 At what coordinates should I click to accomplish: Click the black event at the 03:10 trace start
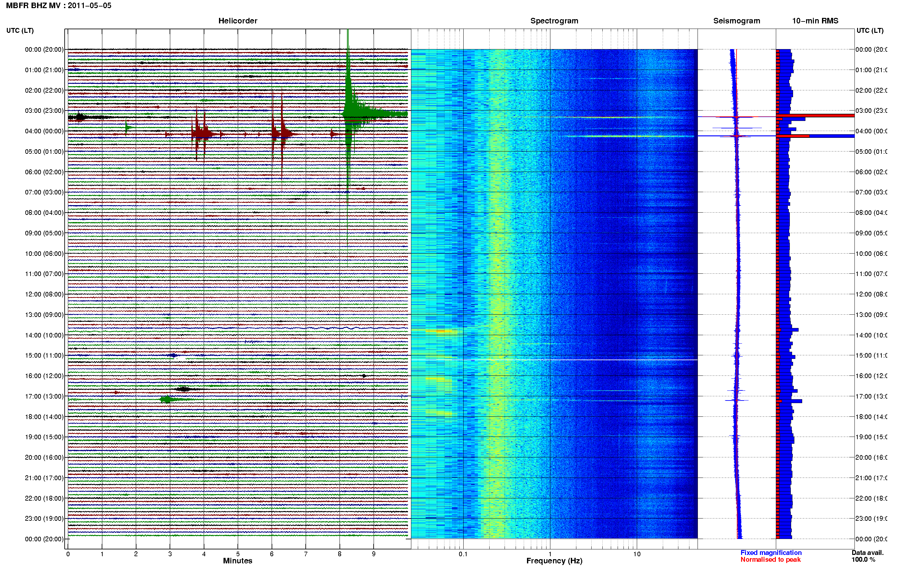tap(80, 117)
